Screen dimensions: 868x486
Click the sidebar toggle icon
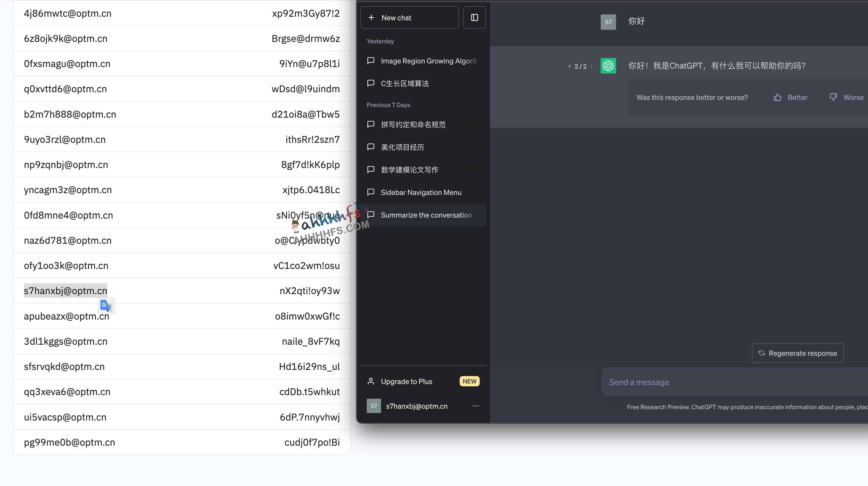pyautogui.click(x=475, y=17)
